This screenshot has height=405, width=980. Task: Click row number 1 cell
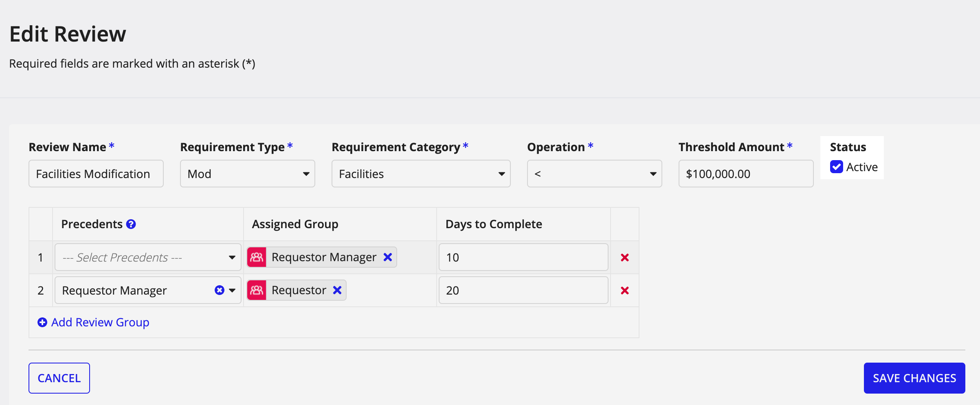tap(41, 258)
